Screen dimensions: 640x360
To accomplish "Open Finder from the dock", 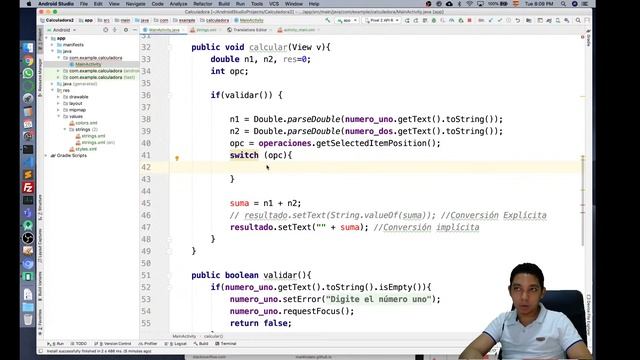I will point(28,48).
